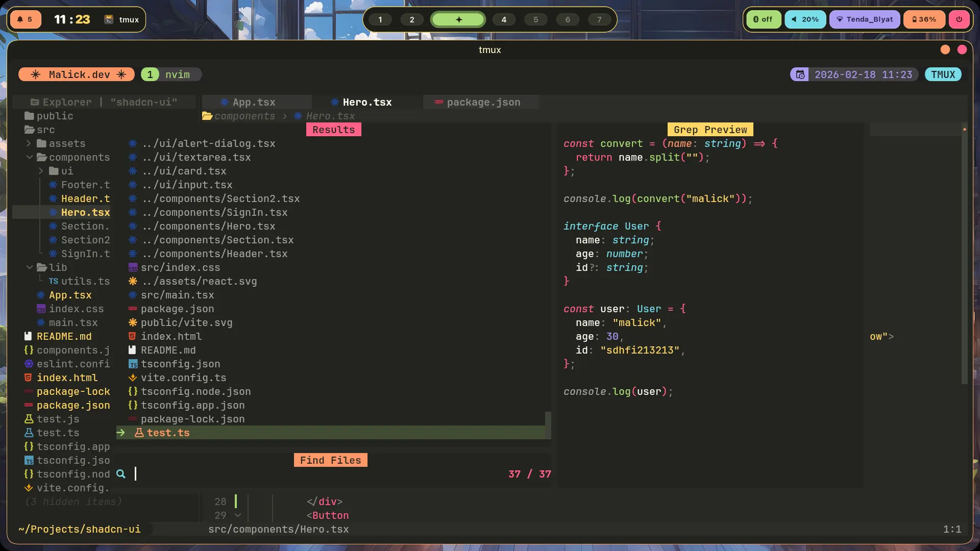
Task: Click the Vite icon beside vite.config.ts result
Action: tap(133, 378)
